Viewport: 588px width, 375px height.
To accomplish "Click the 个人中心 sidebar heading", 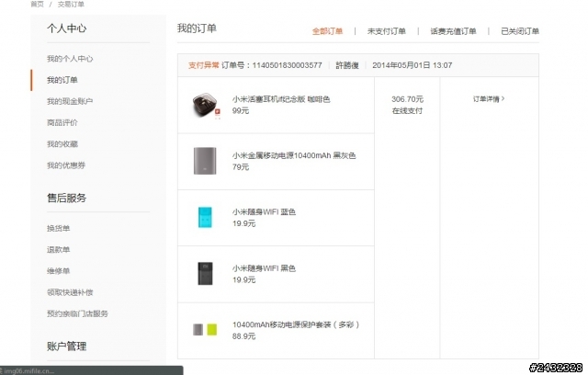I will pyautogui.click(x=67, y=28).
